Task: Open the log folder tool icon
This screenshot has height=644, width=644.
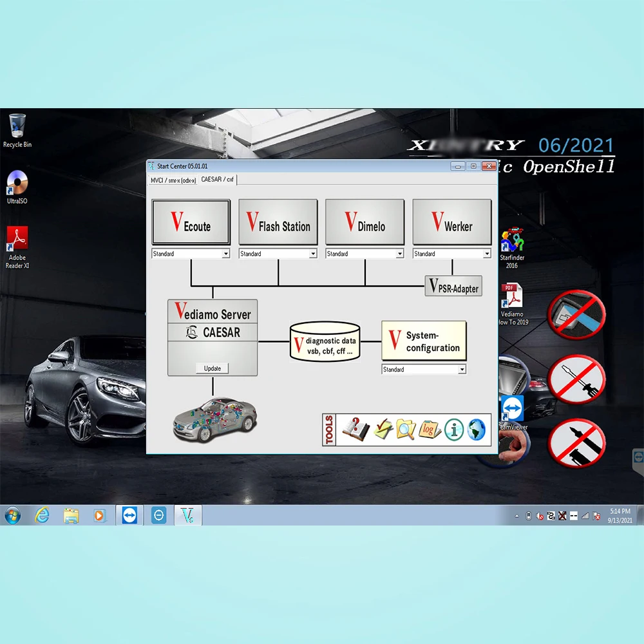Action: click(x=429, y=430)
